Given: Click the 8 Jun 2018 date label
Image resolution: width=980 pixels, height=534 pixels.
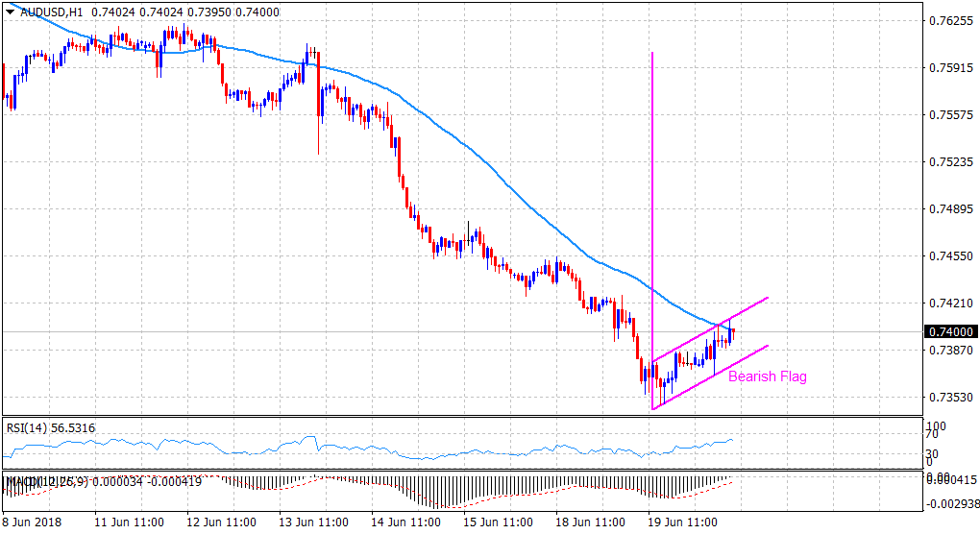Looking at the screenshot, I should [x=35, y=522].
